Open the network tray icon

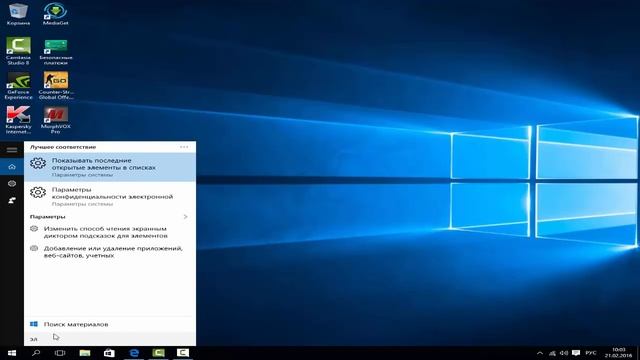(x=552, y=353)
